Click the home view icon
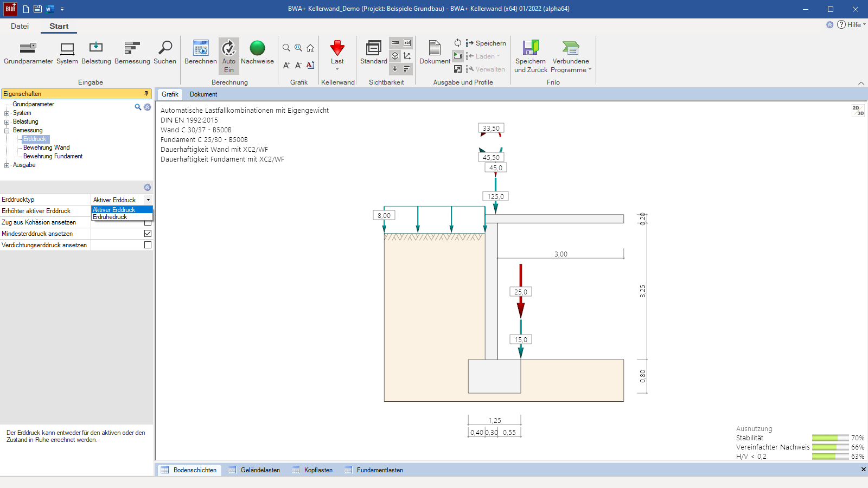Viewport: 868px width, 488px height. point(310,48)
